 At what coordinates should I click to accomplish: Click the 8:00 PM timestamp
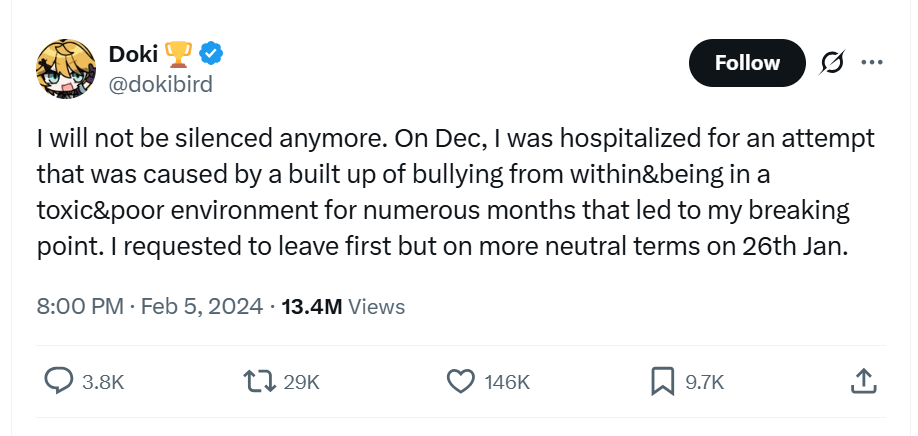(x=79, y=306)
